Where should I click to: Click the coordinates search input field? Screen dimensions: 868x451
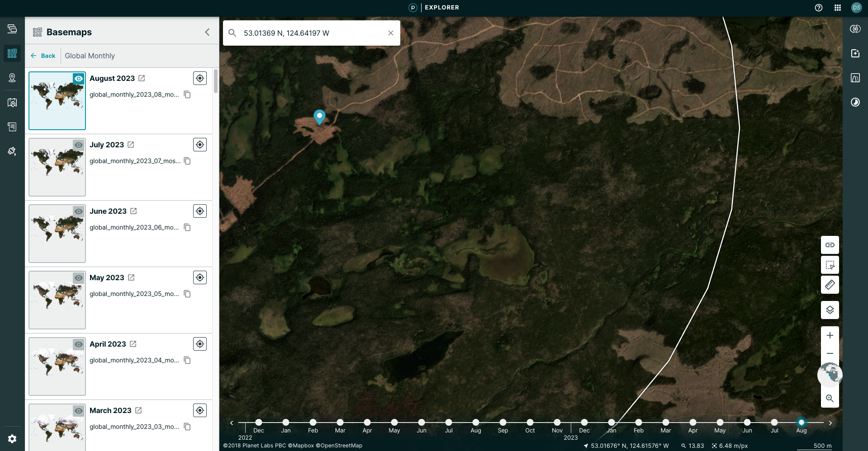tap(312, 33)
